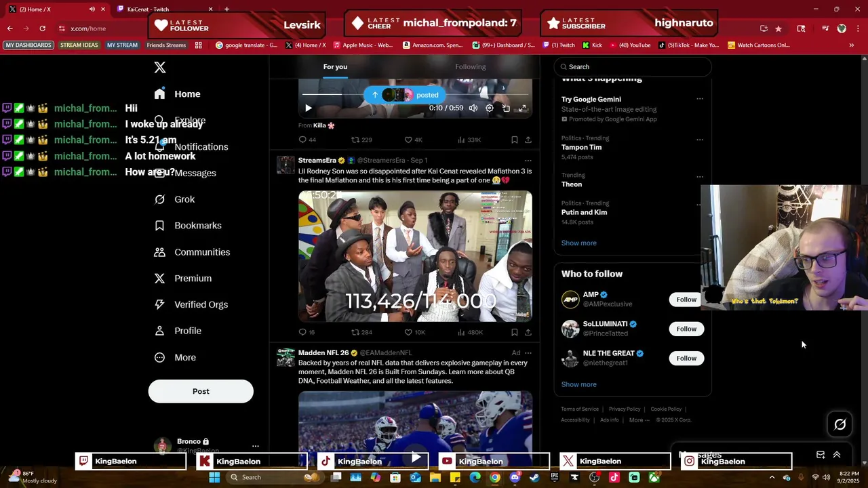Show hidden system tray icons

click(x=772, y=477)
